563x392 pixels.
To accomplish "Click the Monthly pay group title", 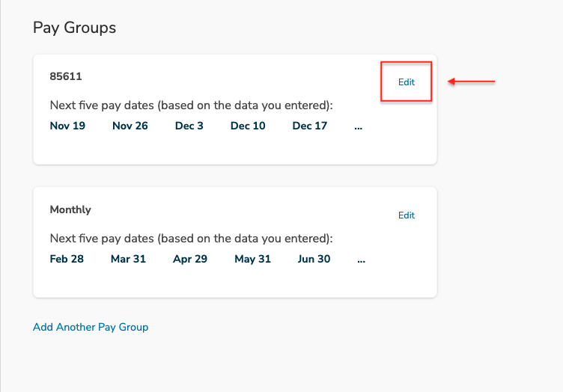I will click(x=70, y=209).
